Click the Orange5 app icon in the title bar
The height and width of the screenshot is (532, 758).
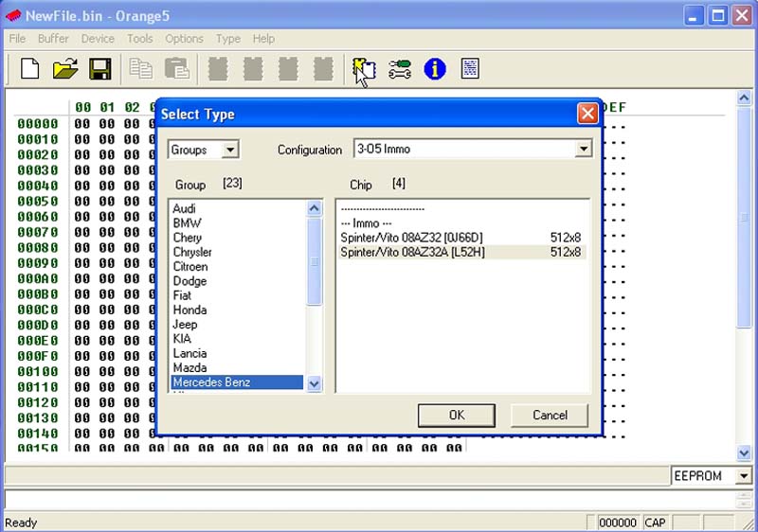13,15
